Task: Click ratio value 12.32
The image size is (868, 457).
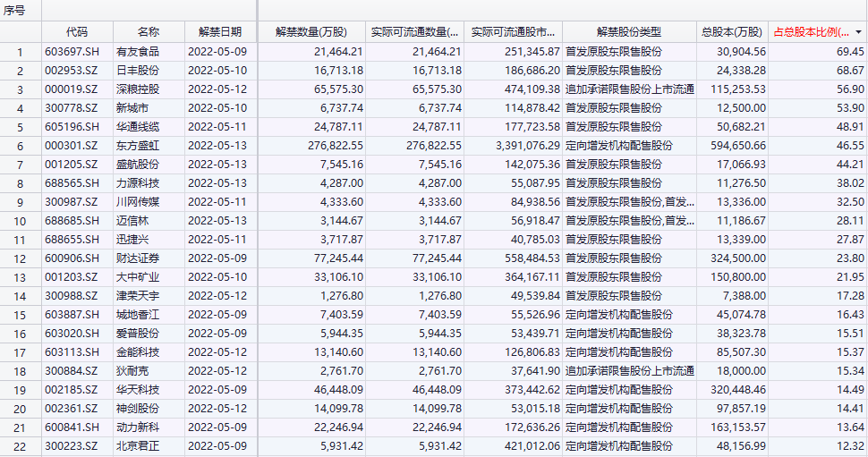Action: pyautogui.click(x=850, y=446)
